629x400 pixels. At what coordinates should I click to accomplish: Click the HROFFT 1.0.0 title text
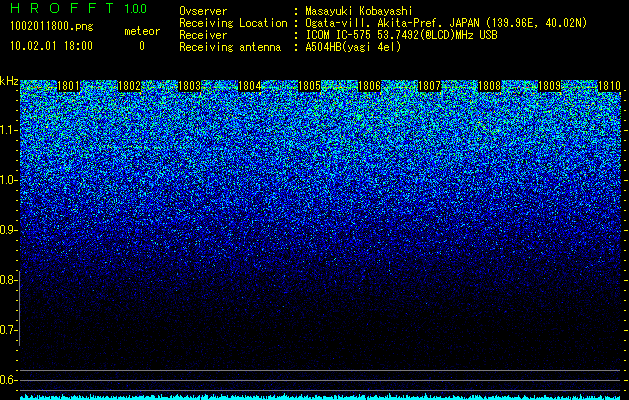[x=78, y=8]
